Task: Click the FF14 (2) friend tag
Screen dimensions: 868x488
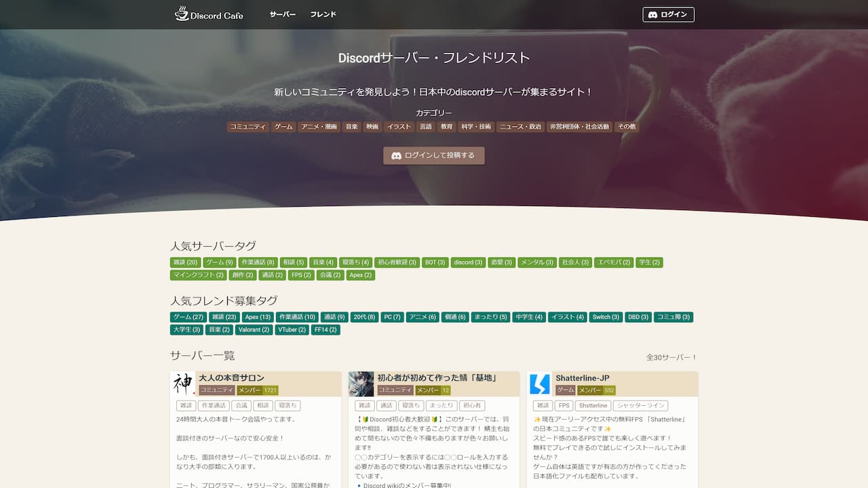Action: click(x=325, y=330)
